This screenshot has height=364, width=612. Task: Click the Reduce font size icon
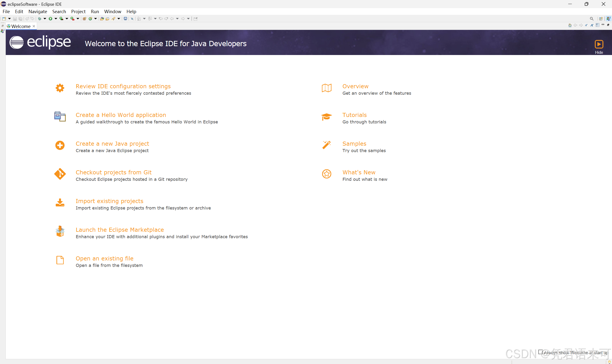(x=586, y=25)
